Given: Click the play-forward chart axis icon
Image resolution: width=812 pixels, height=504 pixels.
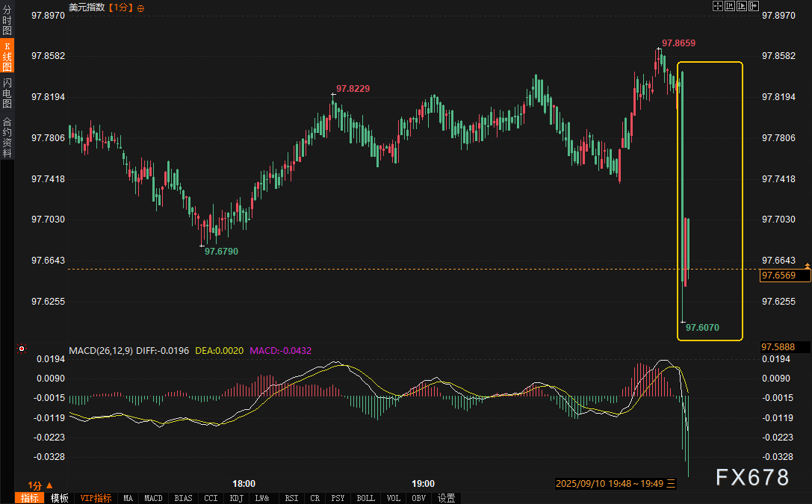Looking at the screenshot, I should coord(742,7).
